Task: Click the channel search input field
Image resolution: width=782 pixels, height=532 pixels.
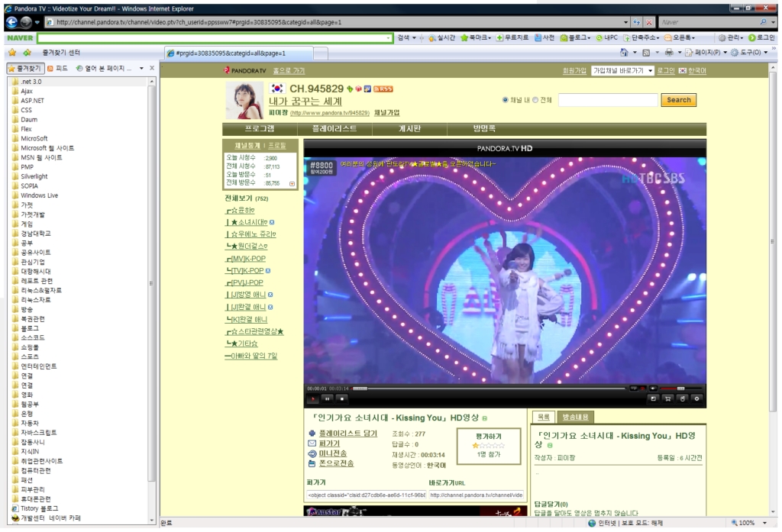Action: 607,100
